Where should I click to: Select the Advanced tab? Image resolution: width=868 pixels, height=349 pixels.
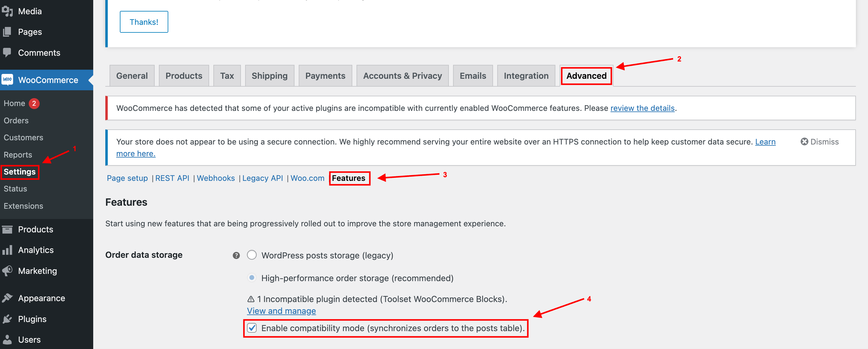[586, 75]
